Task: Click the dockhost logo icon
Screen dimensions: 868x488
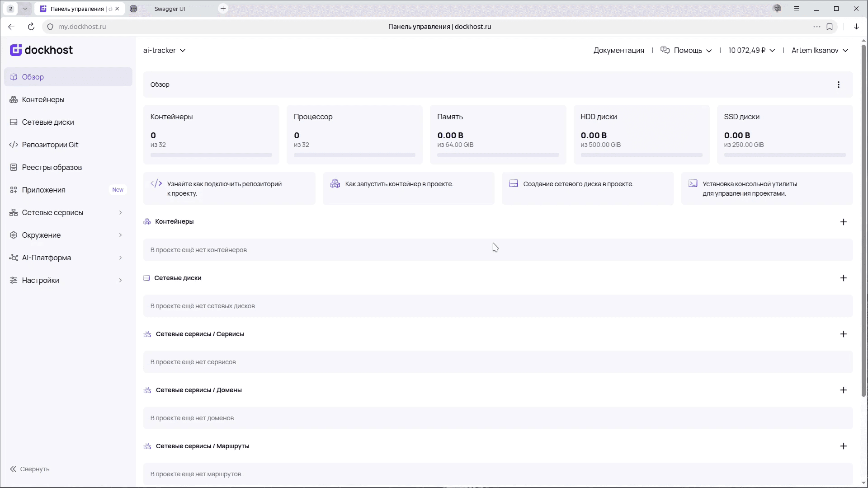Action: pyautogui.click(x=16, y=50)
